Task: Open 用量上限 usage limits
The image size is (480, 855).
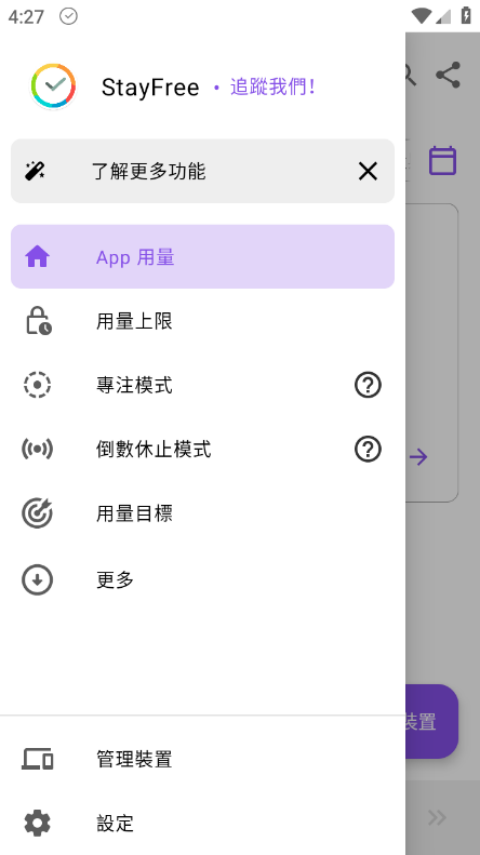Action: (x=202, y=321)
